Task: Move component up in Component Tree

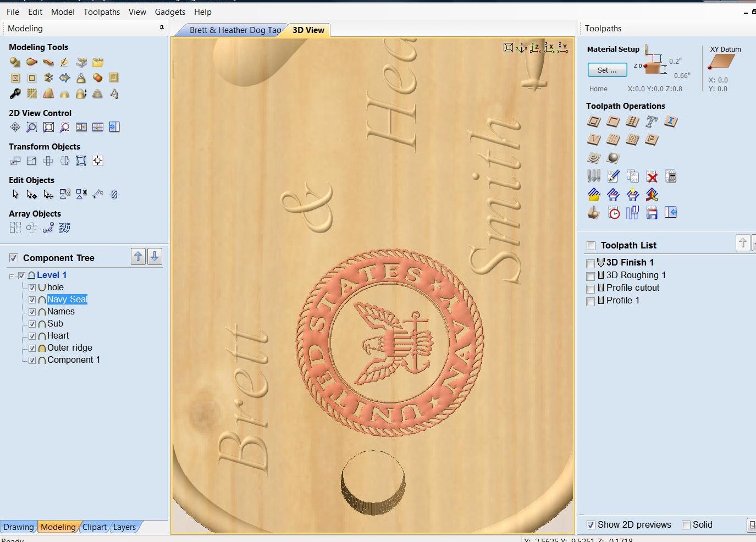Action: [138, 256]
